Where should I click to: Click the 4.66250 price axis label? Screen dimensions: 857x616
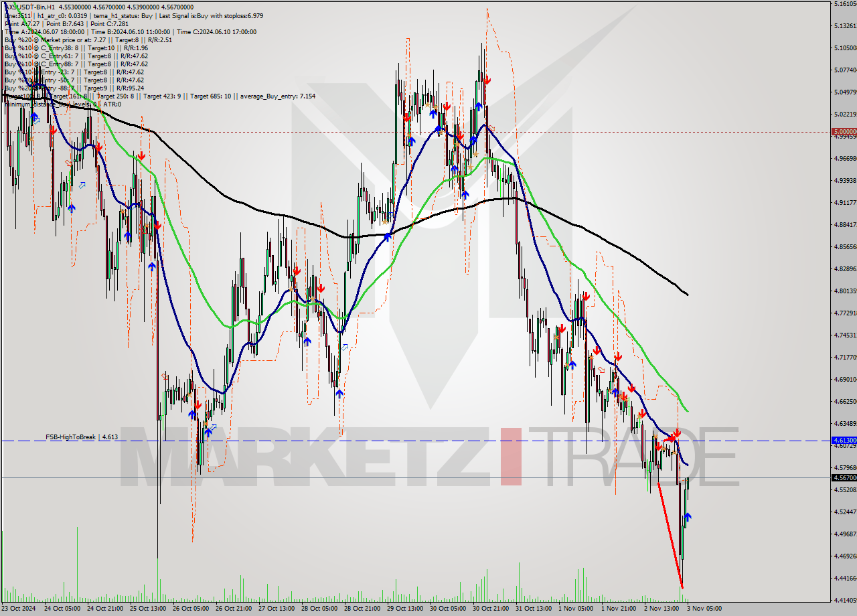click(x=846, y=401)
